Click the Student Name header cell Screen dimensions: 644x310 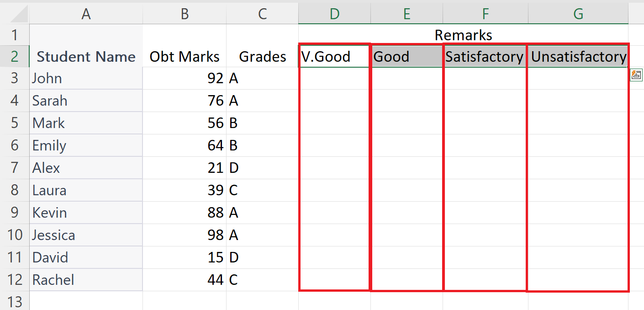pyautogui.click(x=86, y=56)
